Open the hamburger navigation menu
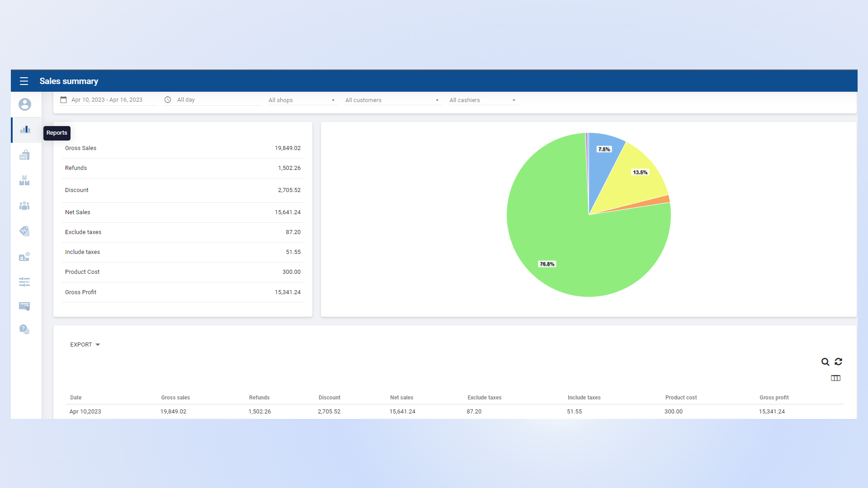 tap(24, 81)
